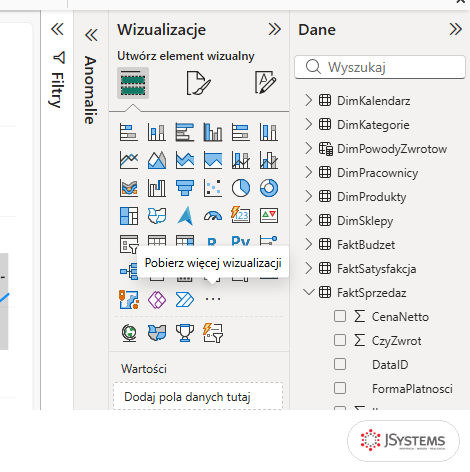Select the Power Automate visual
Image resolution: width=470 pixels, height=472 pixels.
click(x=185, y=300)
